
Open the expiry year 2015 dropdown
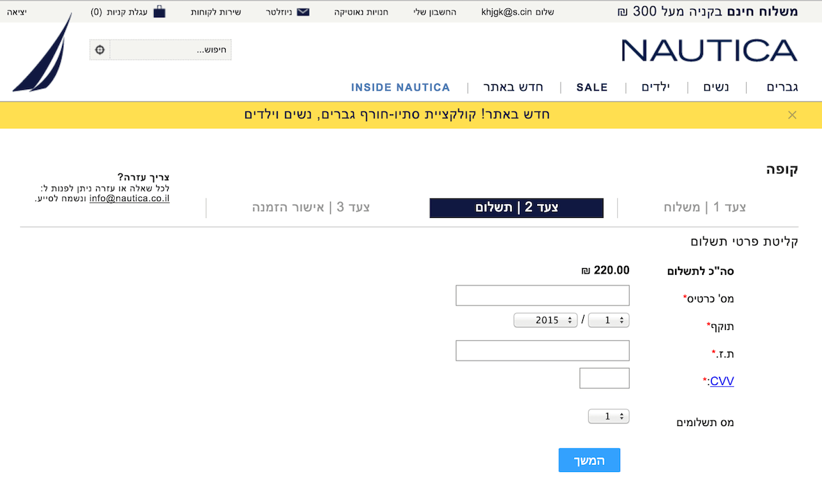click(x=546, y=320)
